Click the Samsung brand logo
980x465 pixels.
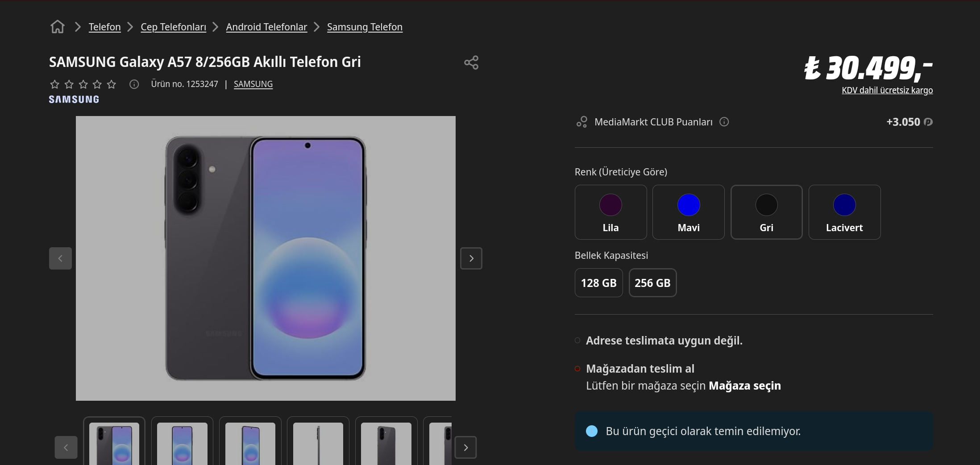pyautogui.click(x=74, y=100)
